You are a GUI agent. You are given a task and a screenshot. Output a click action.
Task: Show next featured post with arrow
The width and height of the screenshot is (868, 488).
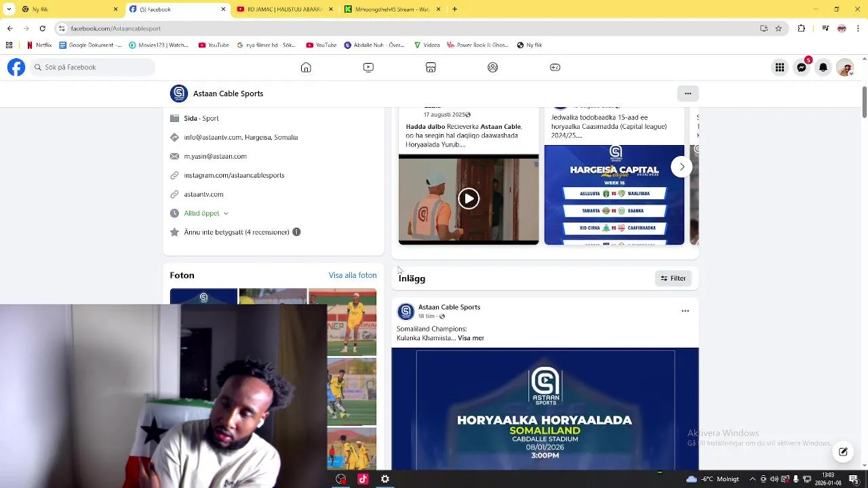click(x=682, y=167)
